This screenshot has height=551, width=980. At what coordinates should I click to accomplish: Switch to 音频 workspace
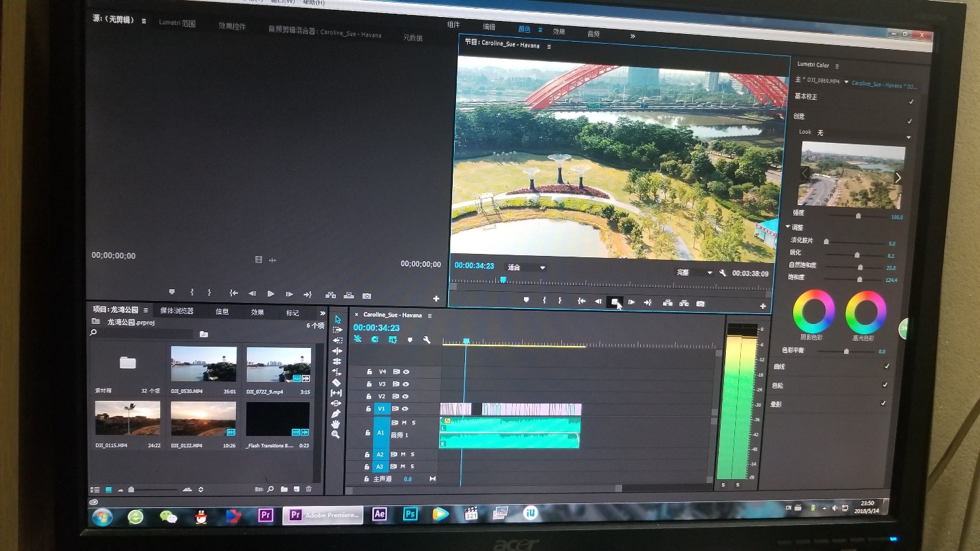pos(593,33)
